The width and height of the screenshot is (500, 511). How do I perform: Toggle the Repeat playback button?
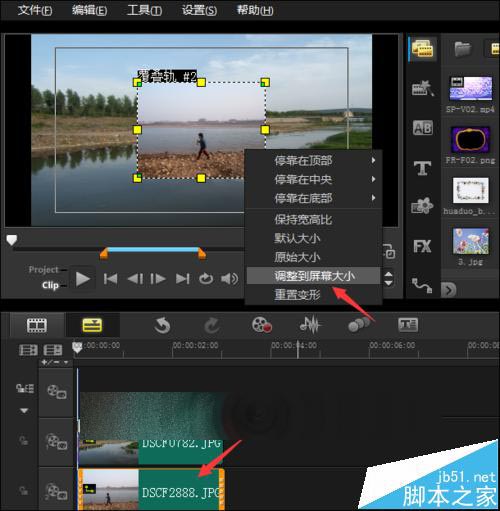tap(206, 278)
